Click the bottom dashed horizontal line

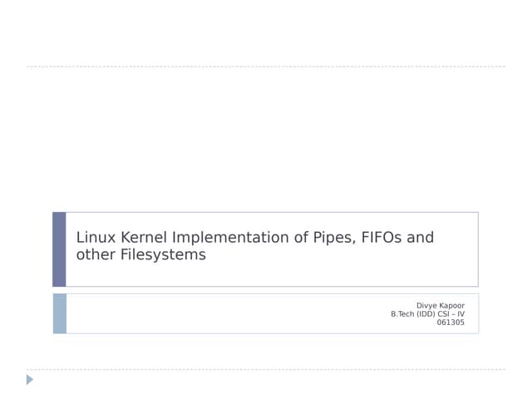coord(266,370)
